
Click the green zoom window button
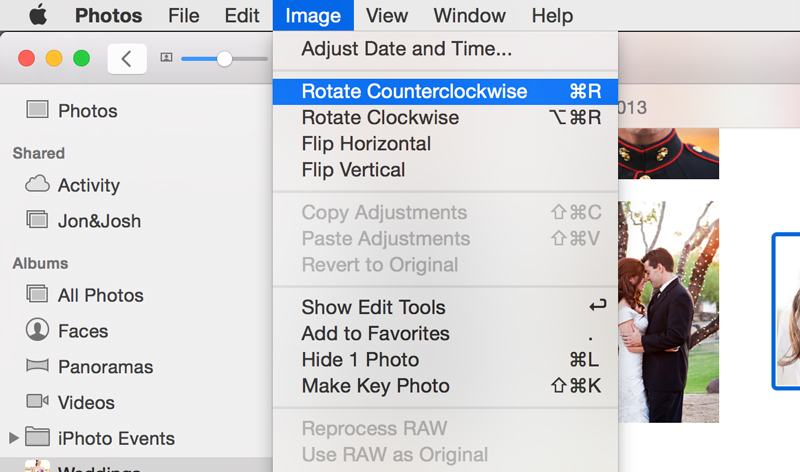[x=82, y=59]
